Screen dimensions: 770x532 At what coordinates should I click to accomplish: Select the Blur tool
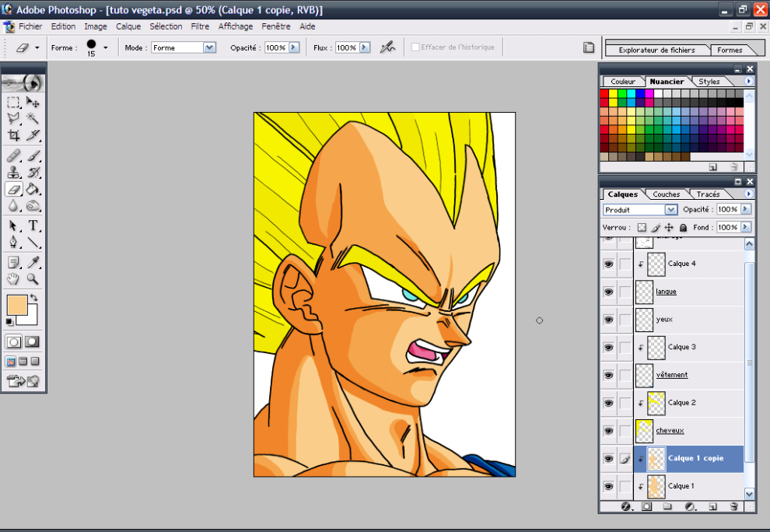(x=13, y=206)
